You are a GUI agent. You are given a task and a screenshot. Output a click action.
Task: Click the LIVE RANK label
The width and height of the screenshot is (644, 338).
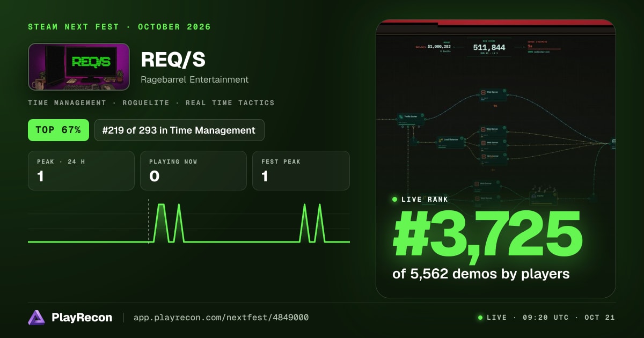(x=425, y=199)
